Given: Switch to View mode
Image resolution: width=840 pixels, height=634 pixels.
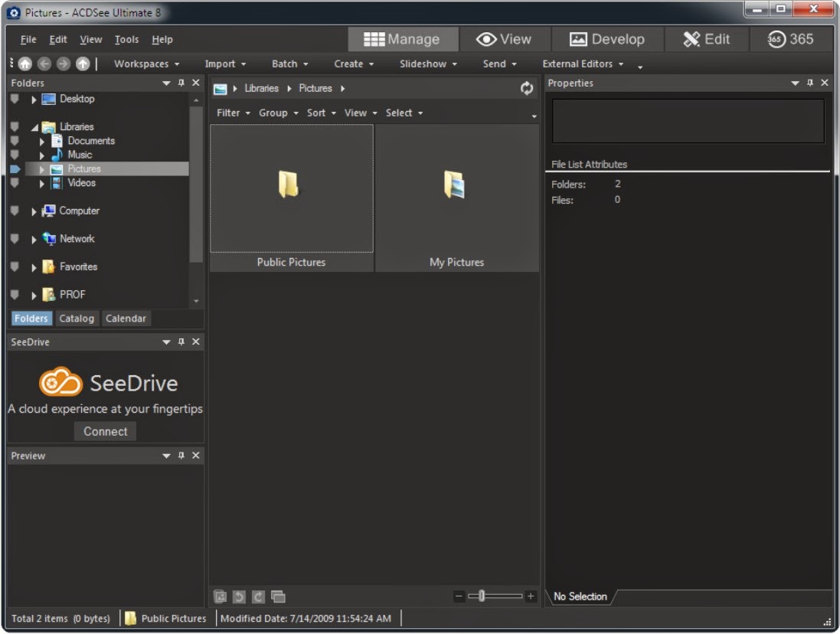Looking at the screenshot, I should (504, 39).
